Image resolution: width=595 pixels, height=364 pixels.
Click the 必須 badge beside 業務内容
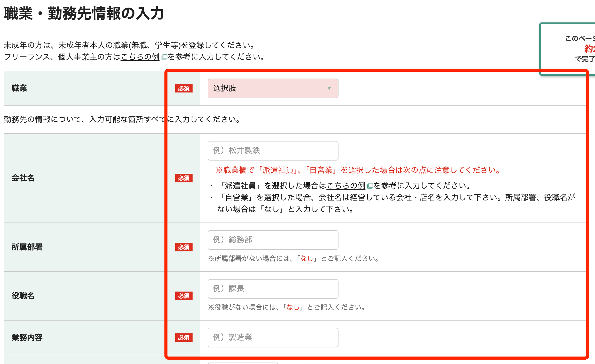pyautogui.click(x=184, y=338)
